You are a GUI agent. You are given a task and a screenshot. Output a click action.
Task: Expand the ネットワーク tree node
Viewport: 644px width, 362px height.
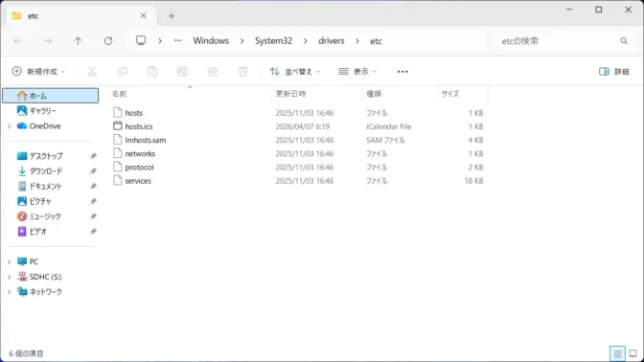(x=9, y=292)
